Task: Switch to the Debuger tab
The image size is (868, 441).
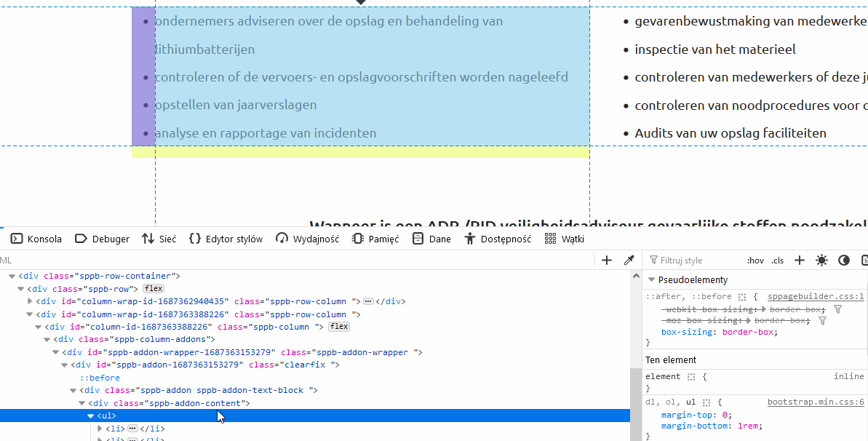Action: (x=102, y=239)
